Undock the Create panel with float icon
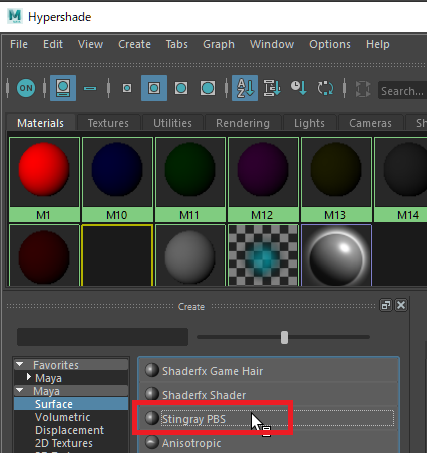Screen dimensions: 427x453 (386, 305)
